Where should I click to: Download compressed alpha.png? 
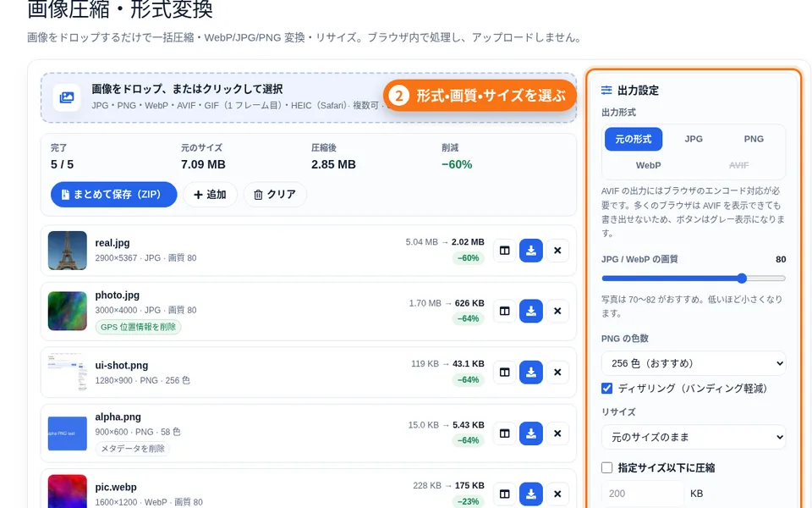click(x=531, y=433)
